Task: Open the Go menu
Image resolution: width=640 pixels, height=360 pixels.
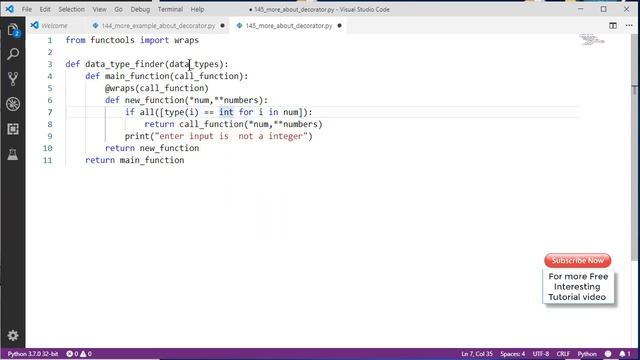Action: [x=118, y=9]
